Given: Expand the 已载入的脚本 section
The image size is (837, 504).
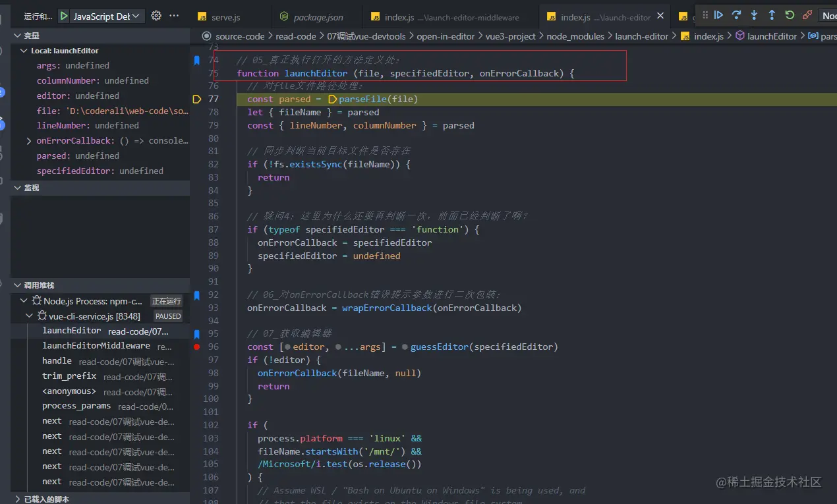Looking at the screenshot, I should point(17,499).
